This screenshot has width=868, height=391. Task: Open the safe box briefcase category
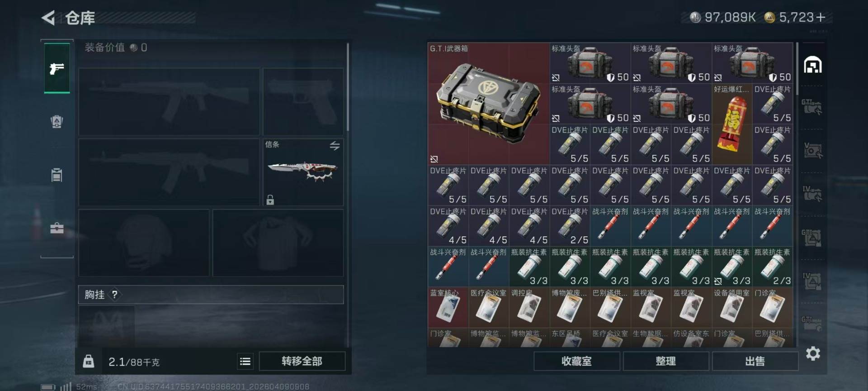point(57,228)
